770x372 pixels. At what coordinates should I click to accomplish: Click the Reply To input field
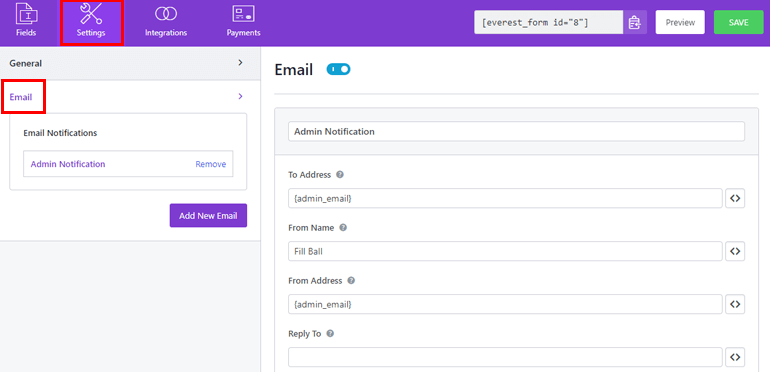click(505, 357)
